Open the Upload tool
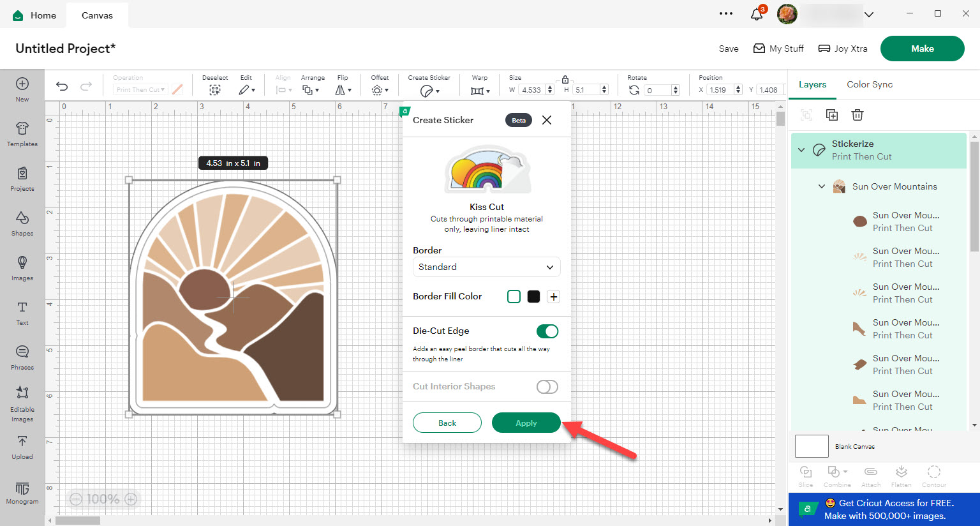Screen dimensions: 980x526 22,447
